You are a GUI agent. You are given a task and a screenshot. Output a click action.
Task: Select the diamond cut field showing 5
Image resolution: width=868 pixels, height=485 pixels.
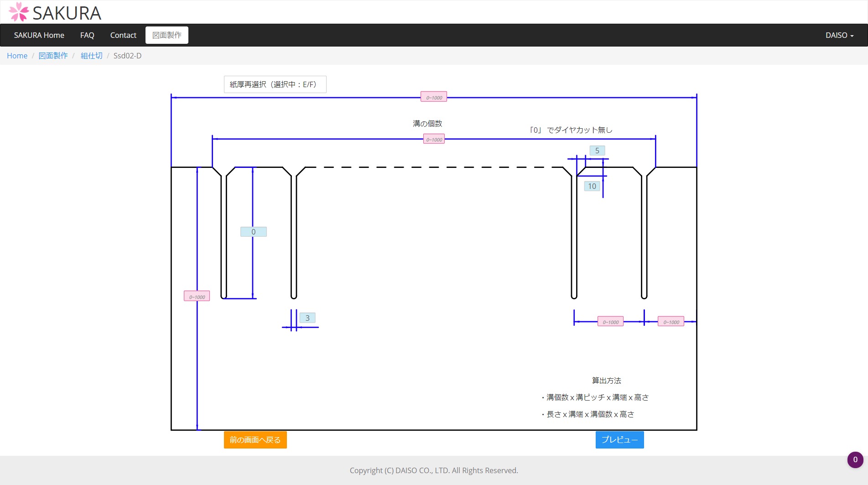pyautogui.click(x=597, y=151)
